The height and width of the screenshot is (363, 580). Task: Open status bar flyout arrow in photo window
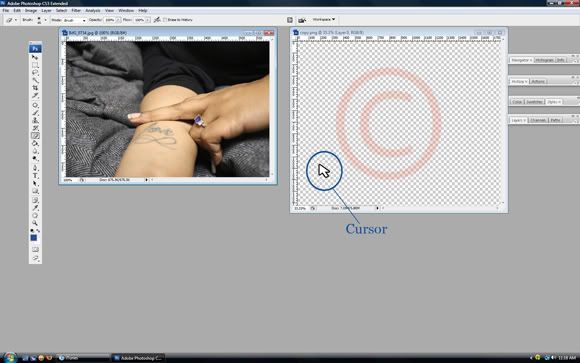tap(147, 180)
